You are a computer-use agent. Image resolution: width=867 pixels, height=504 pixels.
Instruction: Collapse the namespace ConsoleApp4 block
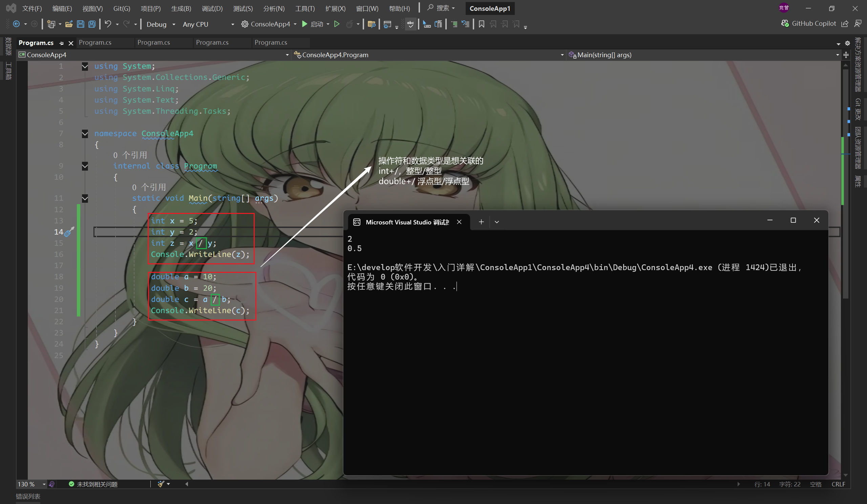click(x=85, y=134)
